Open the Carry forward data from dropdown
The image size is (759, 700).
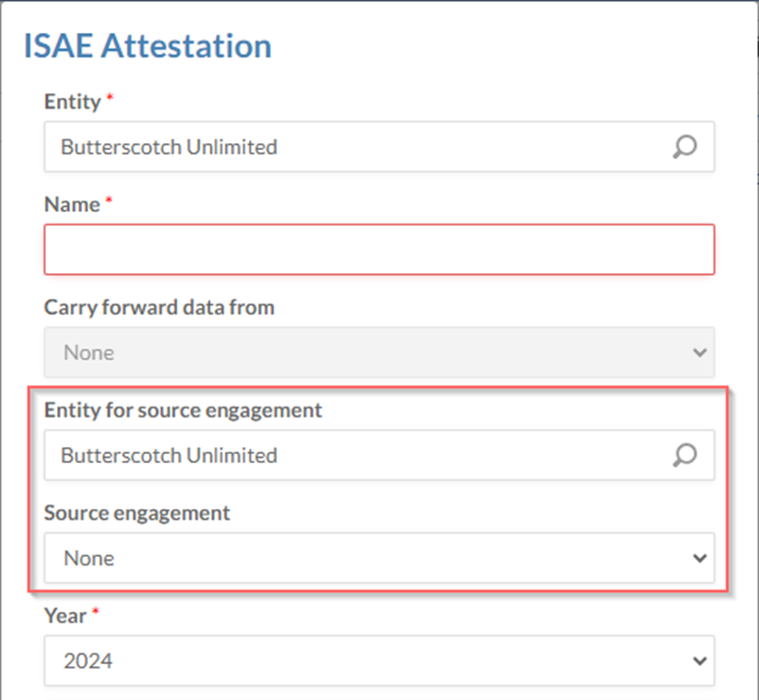(x=379, y=352)
